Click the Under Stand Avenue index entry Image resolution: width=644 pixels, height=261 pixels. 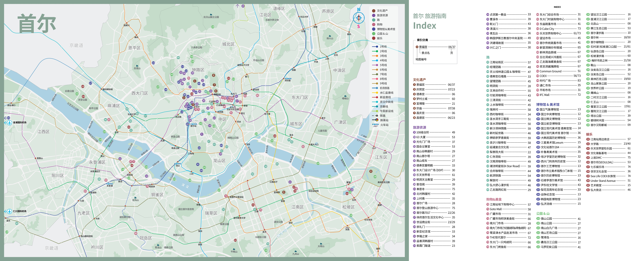pyautogui.click(x=608, y=181)
